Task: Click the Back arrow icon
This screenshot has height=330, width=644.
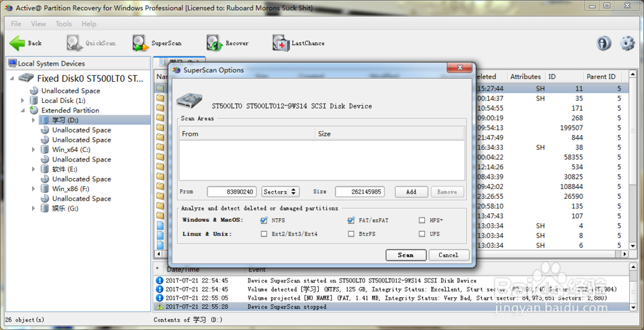Action: point(17,43)
